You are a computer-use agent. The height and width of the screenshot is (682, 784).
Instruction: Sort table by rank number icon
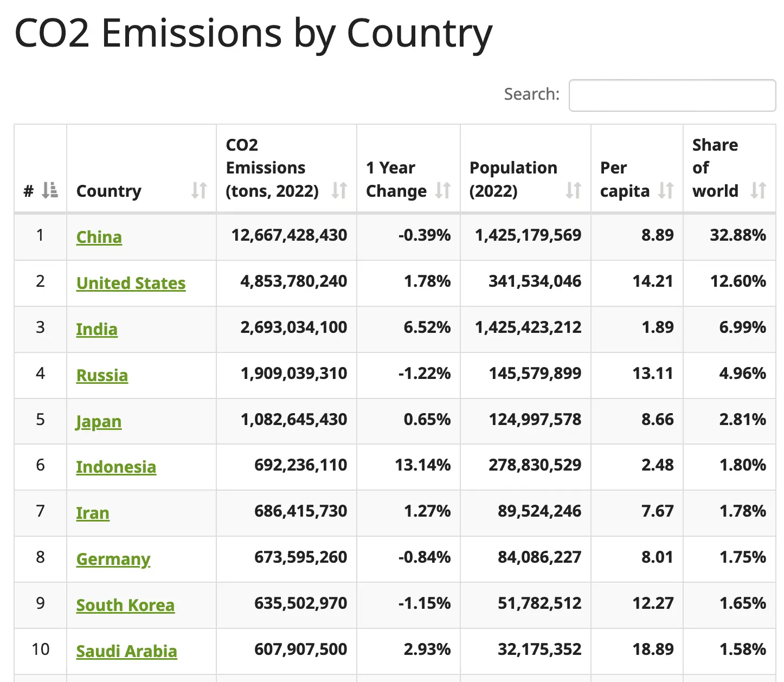click(50, 190)
